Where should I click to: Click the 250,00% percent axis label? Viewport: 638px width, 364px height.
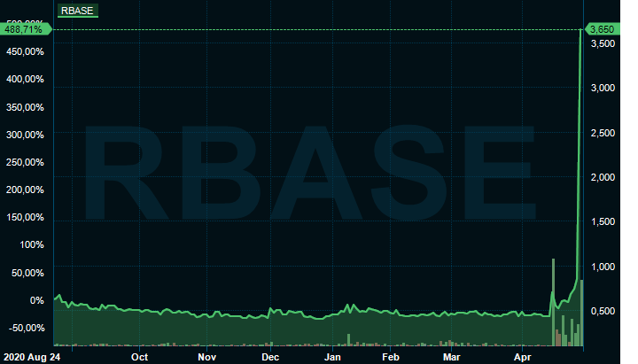[25, 162]
